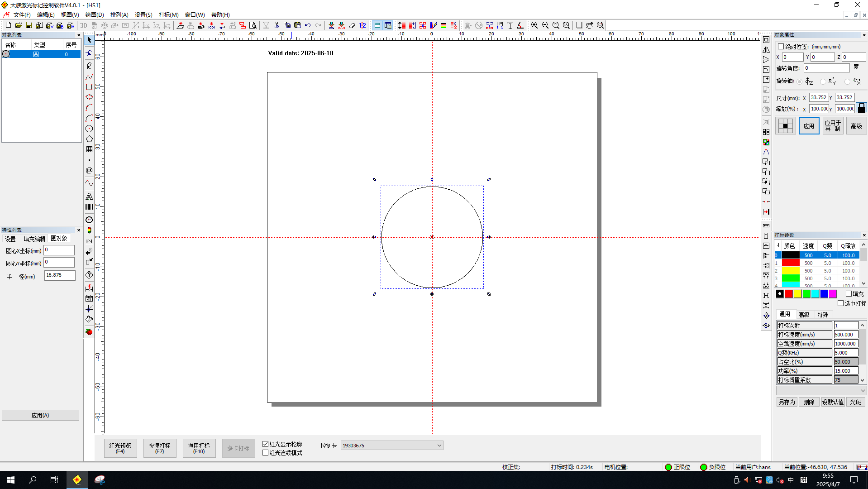868x489 pixels.
Task: Enable the 绝对位置 checkbox
Action: pos(781,47)
